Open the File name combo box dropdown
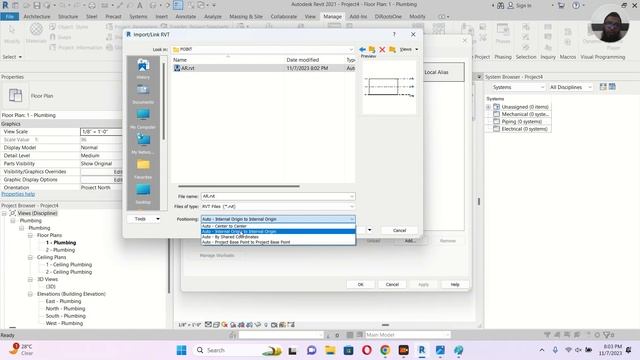640x360 pixels. pos(351,196)
